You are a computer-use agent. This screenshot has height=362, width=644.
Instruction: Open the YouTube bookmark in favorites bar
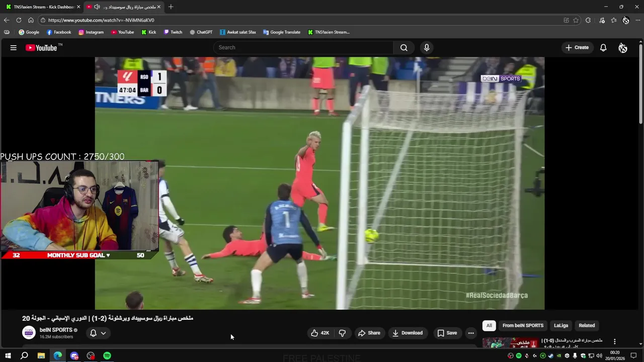click(x=122, y=32)
